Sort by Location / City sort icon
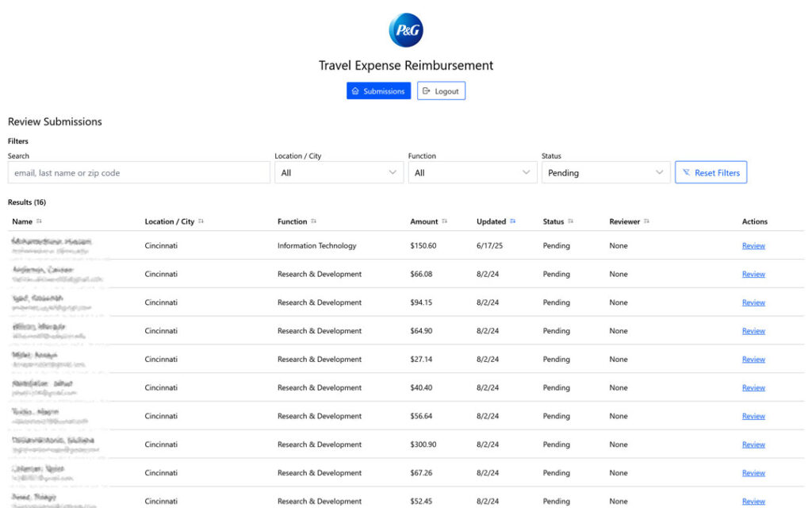This screenshot has width=812, height=508. click(x=201, y=221)
